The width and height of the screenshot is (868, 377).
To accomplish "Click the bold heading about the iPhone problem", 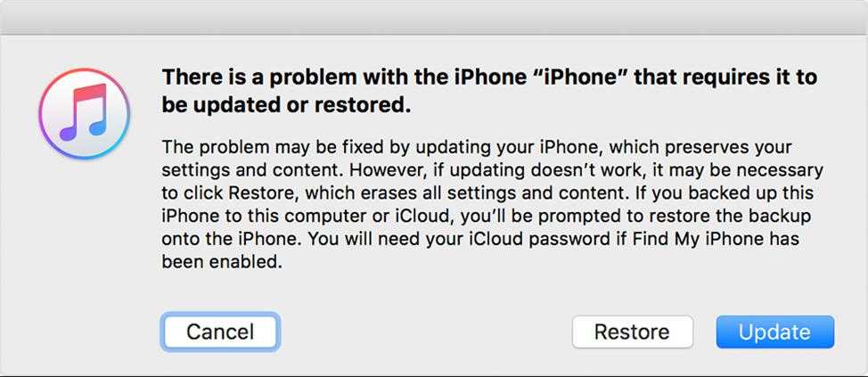I will click(488, 90).
